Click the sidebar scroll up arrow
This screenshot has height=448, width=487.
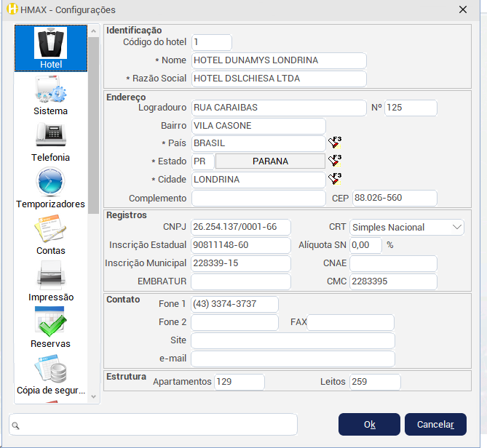(x=92, y=31)
